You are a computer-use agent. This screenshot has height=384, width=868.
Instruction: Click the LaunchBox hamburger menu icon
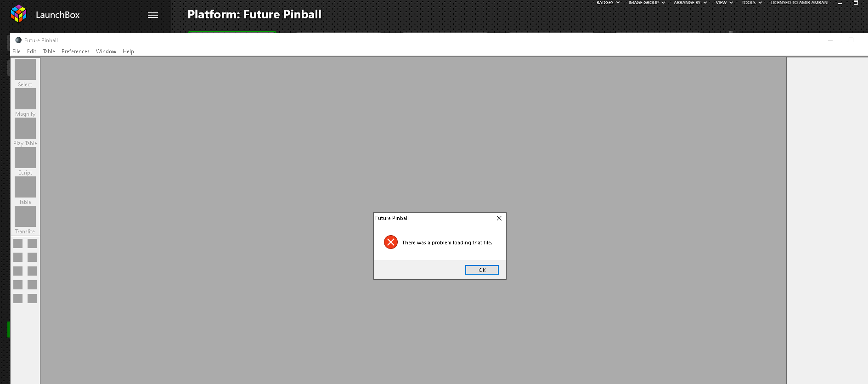153,15
